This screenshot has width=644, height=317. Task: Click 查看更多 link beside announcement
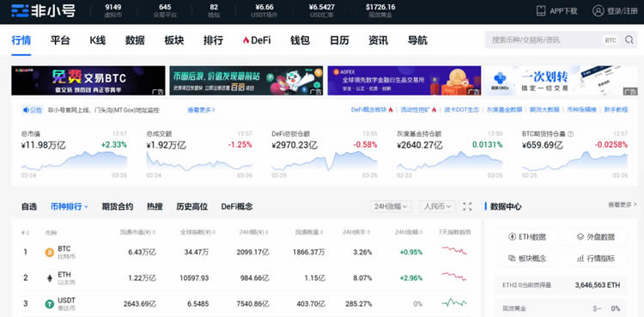click(201, 110)
